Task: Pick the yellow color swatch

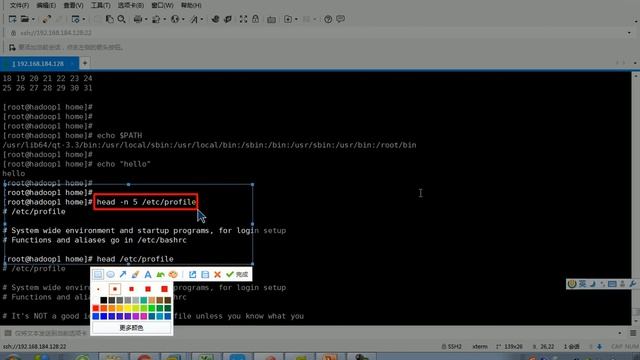Action: click(128, 308)
